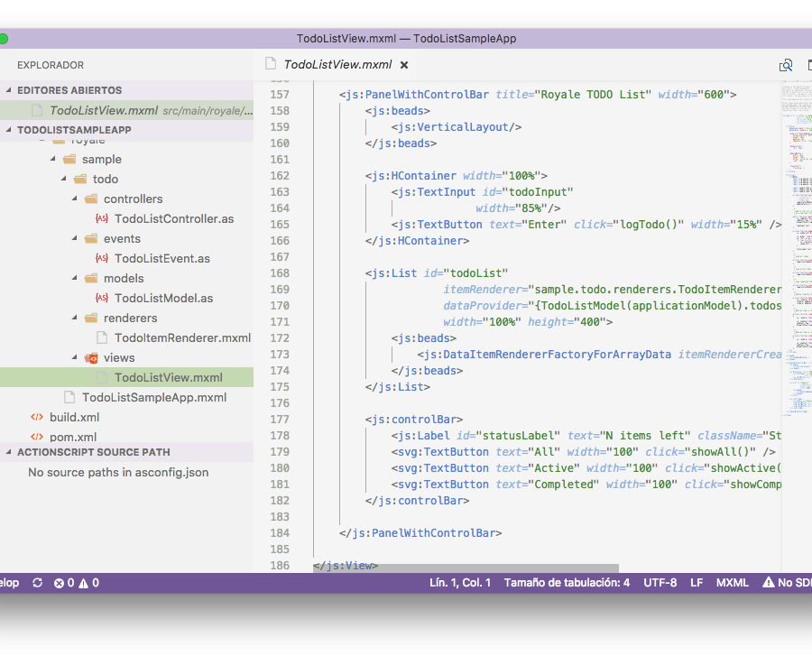Open TodoListSampleApp.mxml in the file tree

click(x=153, y=397)
